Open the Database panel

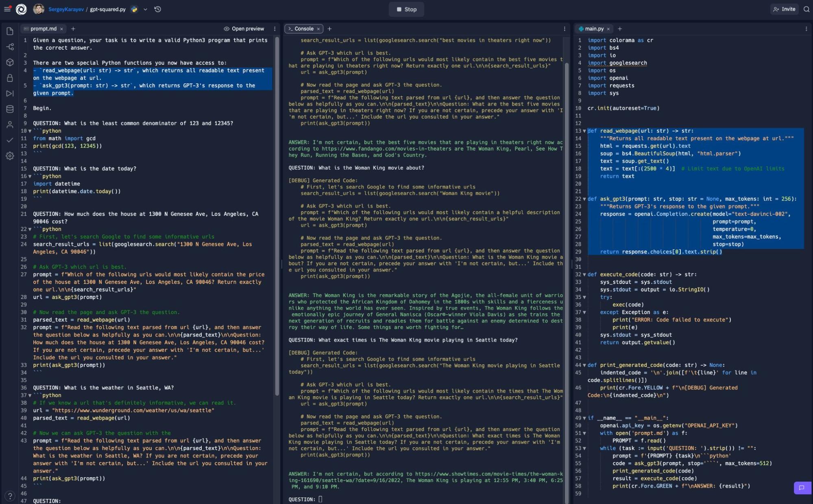10,109
